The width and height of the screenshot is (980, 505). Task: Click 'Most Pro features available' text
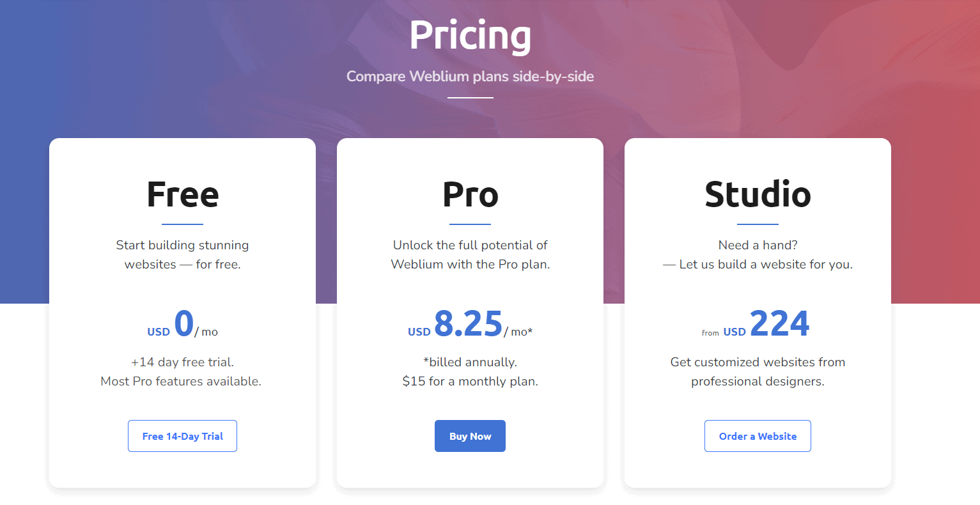tap(181, 381)
